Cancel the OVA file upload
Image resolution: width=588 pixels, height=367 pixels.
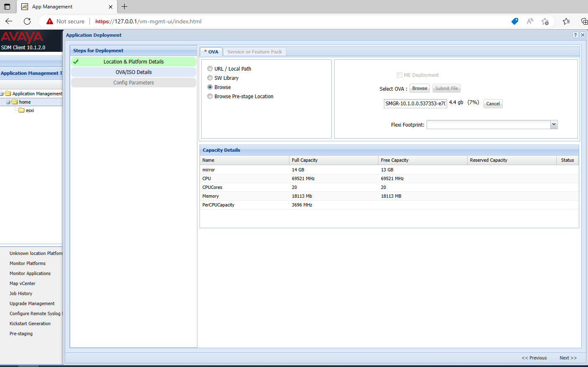click(493, 104)
